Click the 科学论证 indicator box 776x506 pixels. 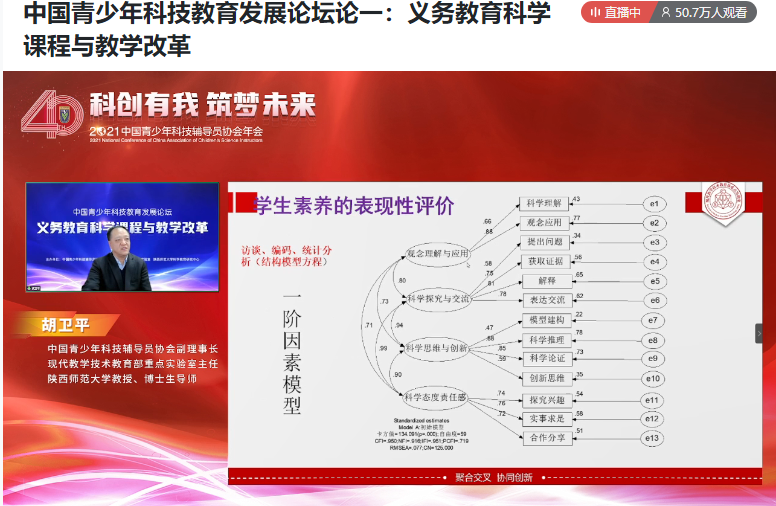click(x=547, y=358)
